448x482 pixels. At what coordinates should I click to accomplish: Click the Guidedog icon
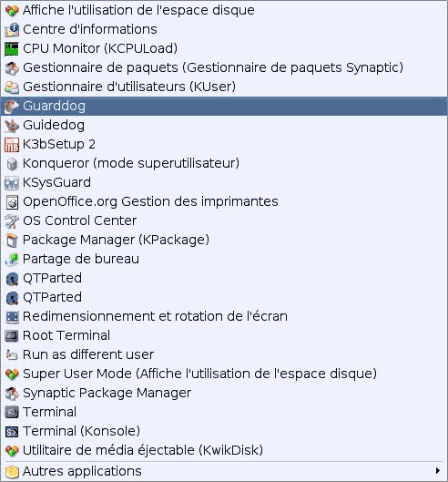[x=12, y=126]
